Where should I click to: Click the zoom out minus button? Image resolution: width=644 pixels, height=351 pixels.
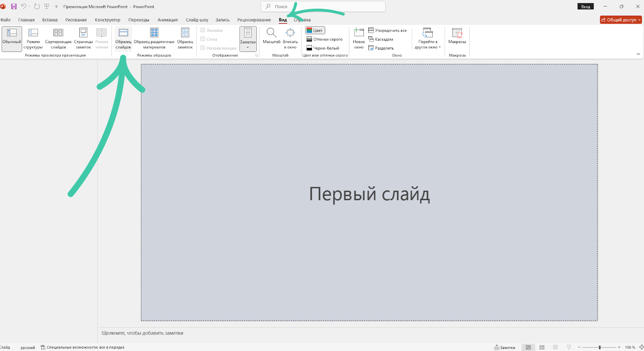(x=579, y=347)
